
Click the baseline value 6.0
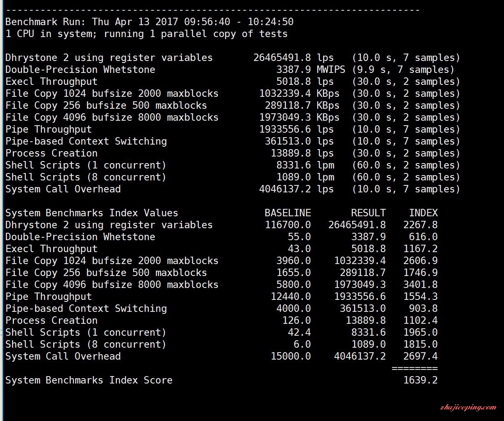tap(302, 344)
